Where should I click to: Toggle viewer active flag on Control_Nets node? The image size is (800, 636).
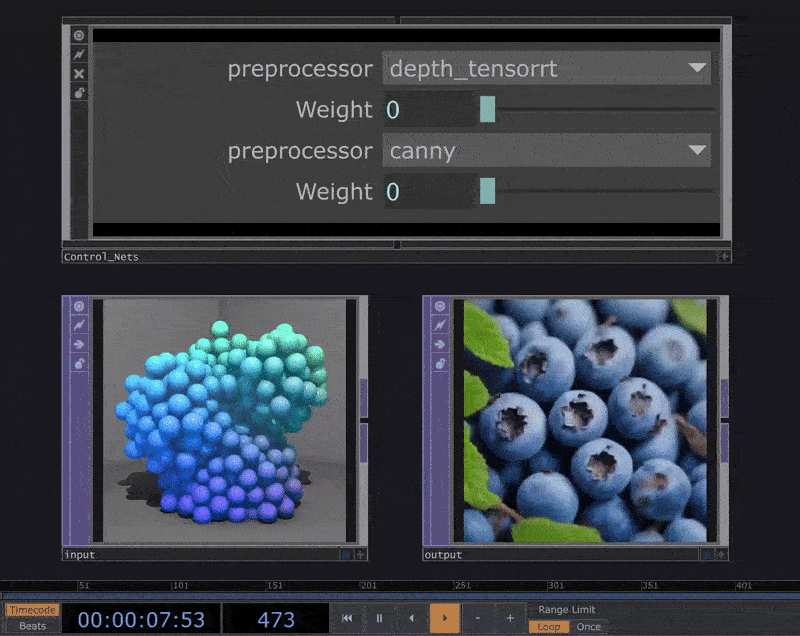click(79, 35)
